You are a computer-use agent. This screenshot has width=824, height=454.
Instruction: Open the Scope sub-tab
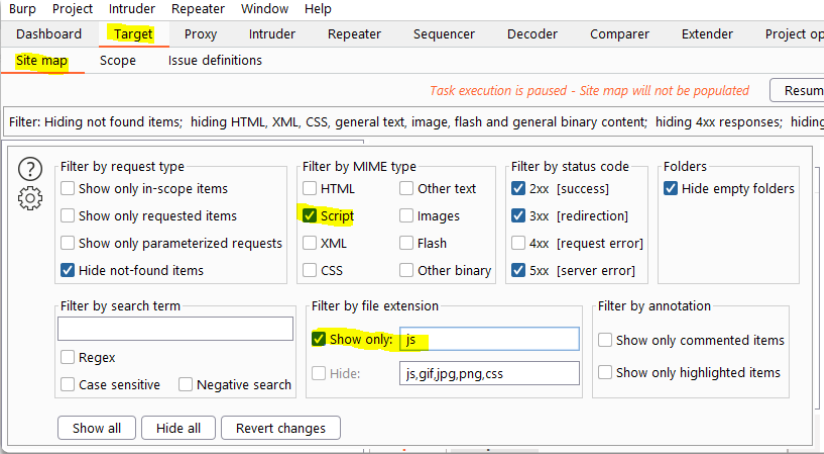click(x=118, y=60)
